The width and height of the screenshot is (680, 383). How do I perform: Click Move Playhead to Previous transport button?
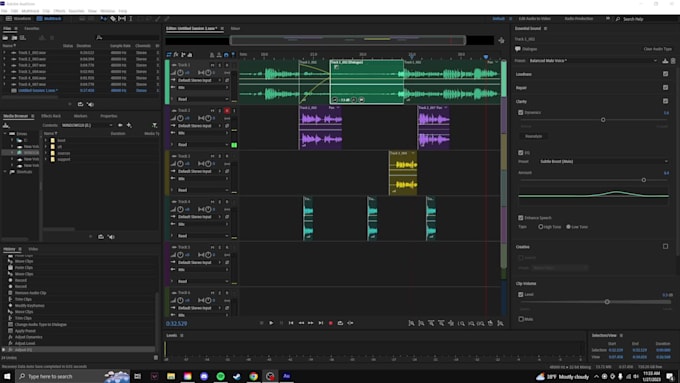[x=291, y=323]
